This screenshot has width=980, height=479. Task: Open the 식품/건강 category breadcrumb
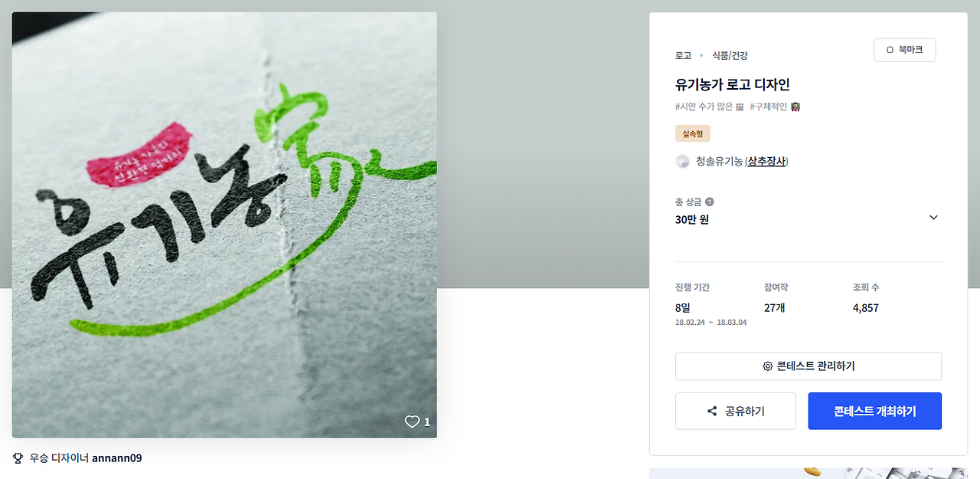tap(730, 56)
